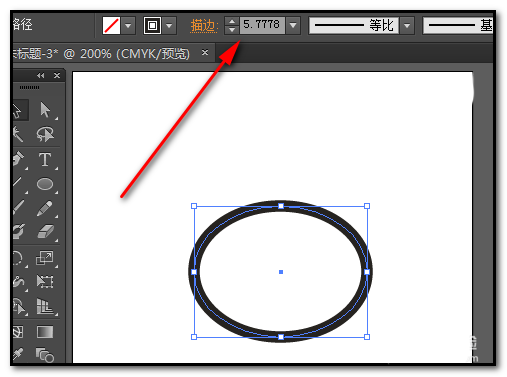
Task: Click the 路径 selection type label
Action: coord(23,24)
